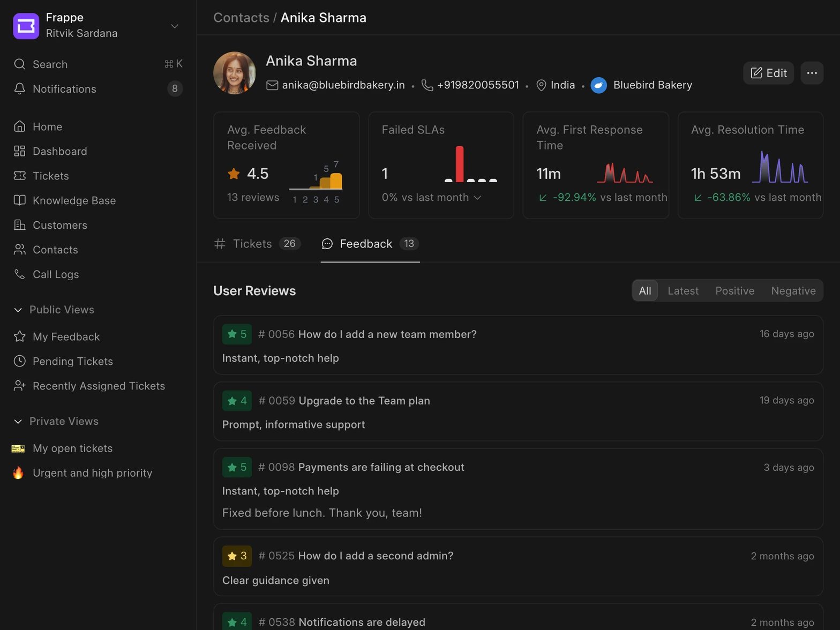The height and width of the screenshot is (630, 840).
Task: Collapse the Public Views section
Action: (x=18, y=310)
